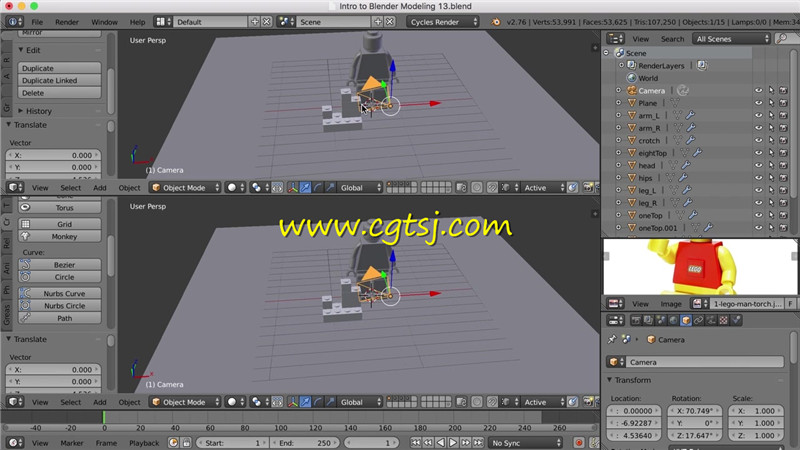The height and width of the screenshot is (450, 800).
Task: Toggle renderability camera icon for the Camera row
Action: tap(783, 90)
